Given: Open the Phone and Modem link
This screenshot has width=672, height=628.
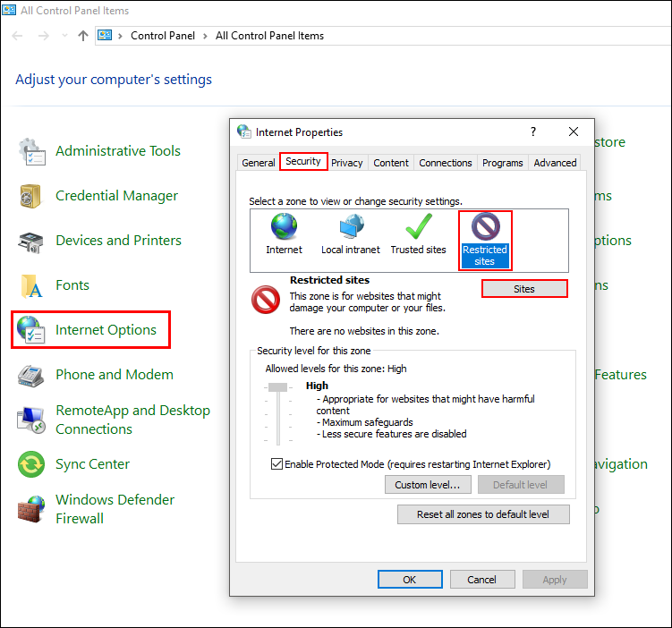Looking at the screenshot, I should tap(115, 375).
